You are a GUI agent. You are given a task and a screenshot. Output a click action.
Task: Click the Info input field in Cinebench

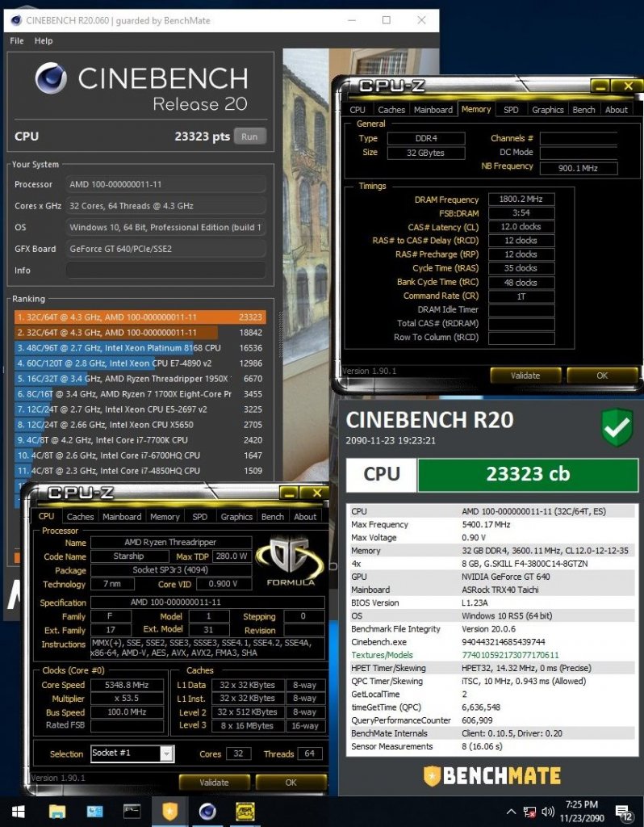click(x=165, y=270)
